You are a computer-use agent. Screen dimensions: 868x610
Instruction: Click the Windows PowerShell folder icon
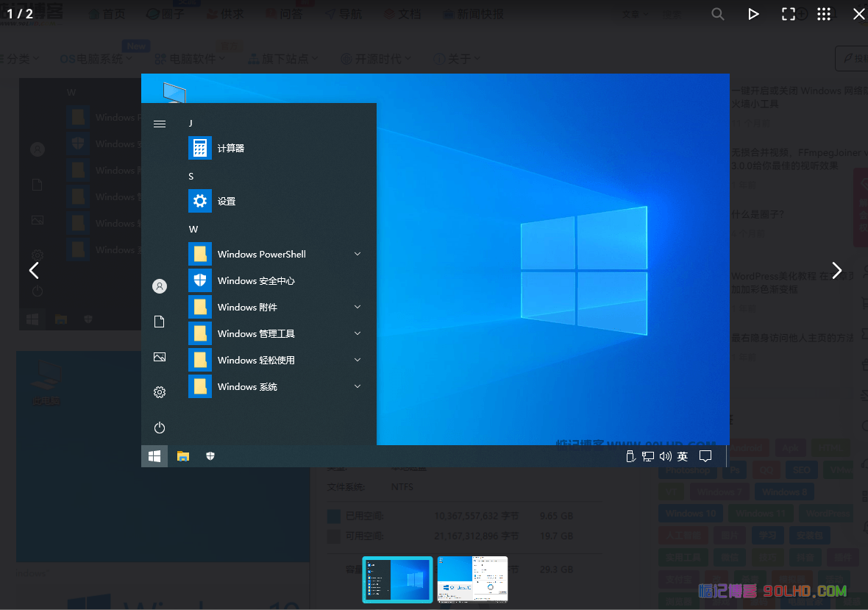pyautogui.click(x=200, y=254)
